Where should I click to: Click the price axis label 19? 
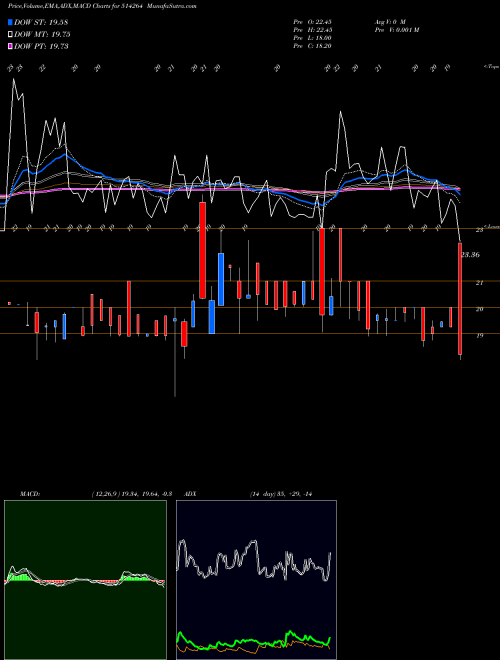(479, 335)
